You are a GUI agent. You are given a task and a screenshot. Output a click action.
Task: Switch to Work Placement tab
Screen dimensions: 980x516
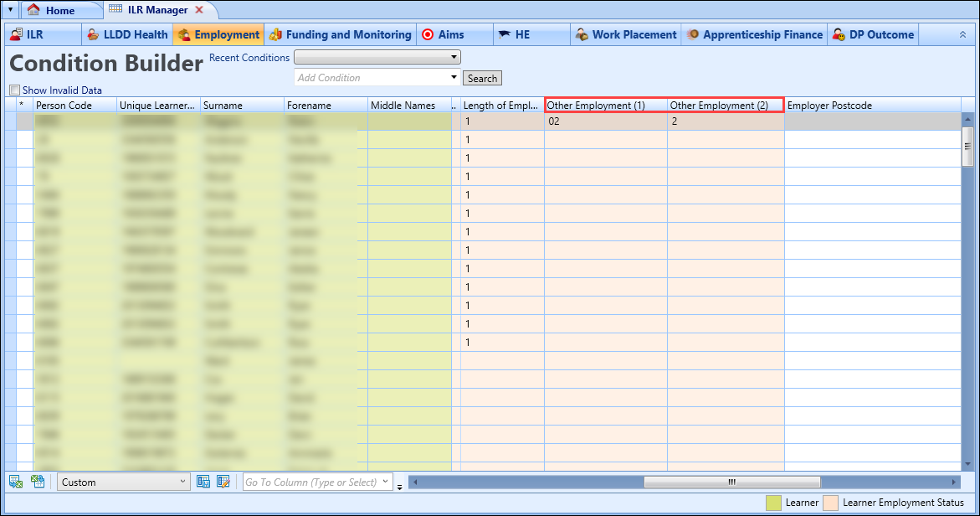pos(626,35)
